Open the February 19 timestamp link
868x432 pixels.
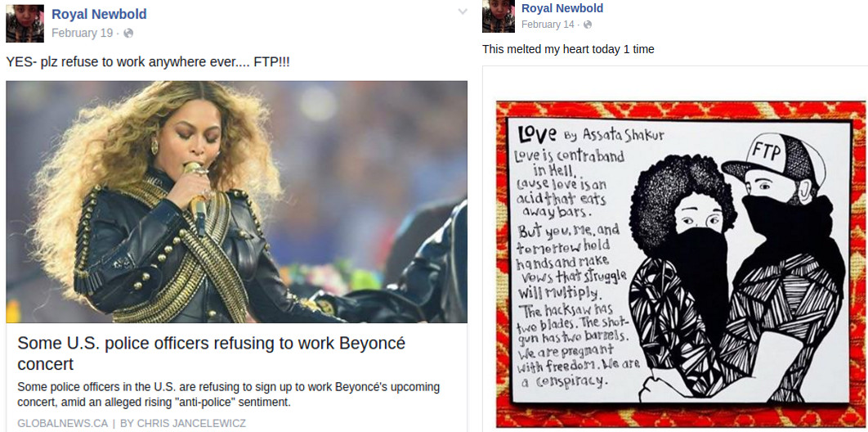[x=82, y=34]
